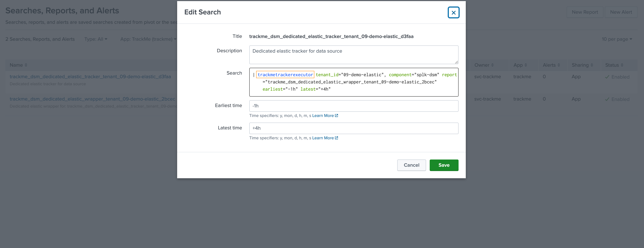Edit the Latest time field
The width and height of the screenshot is (644, 248).
(354, 128)
